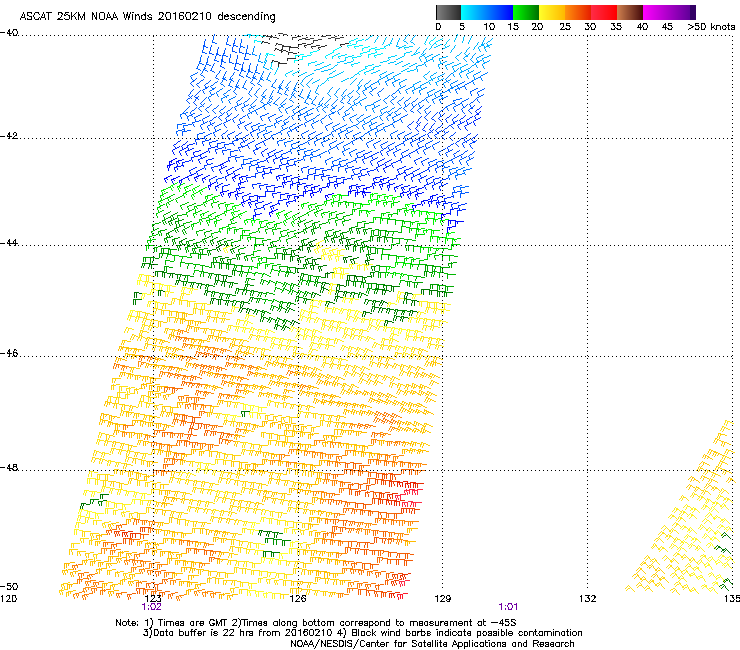Click the latitude label '-44'
The image size is (740, 650).
(9, 243)
